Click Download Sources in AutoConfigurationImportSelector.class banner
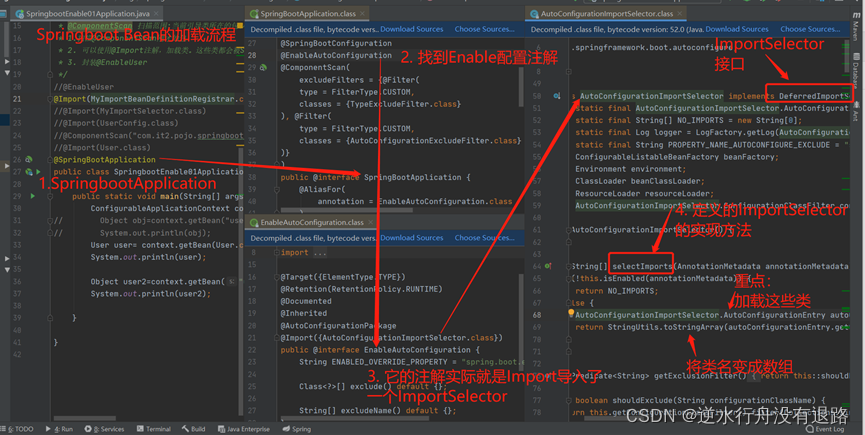The image size is (865, 435). click(x=737, y=29)
